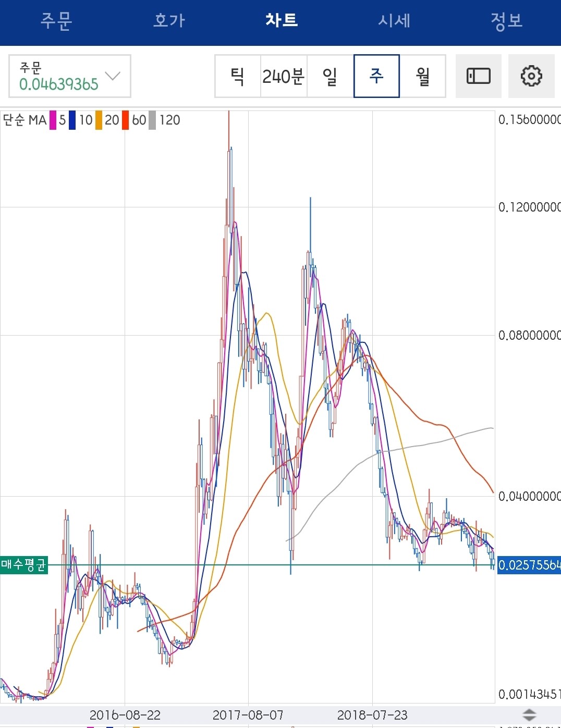
Task: Click the green 매수평균 line label
Action: [24, 565]
